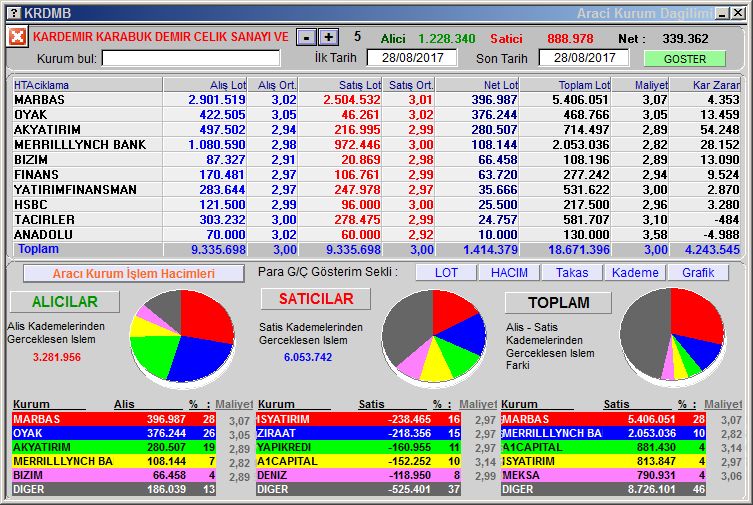753x505 pixels.
Task: Click the GOSTER button
Action: click(x=685, y=59)
